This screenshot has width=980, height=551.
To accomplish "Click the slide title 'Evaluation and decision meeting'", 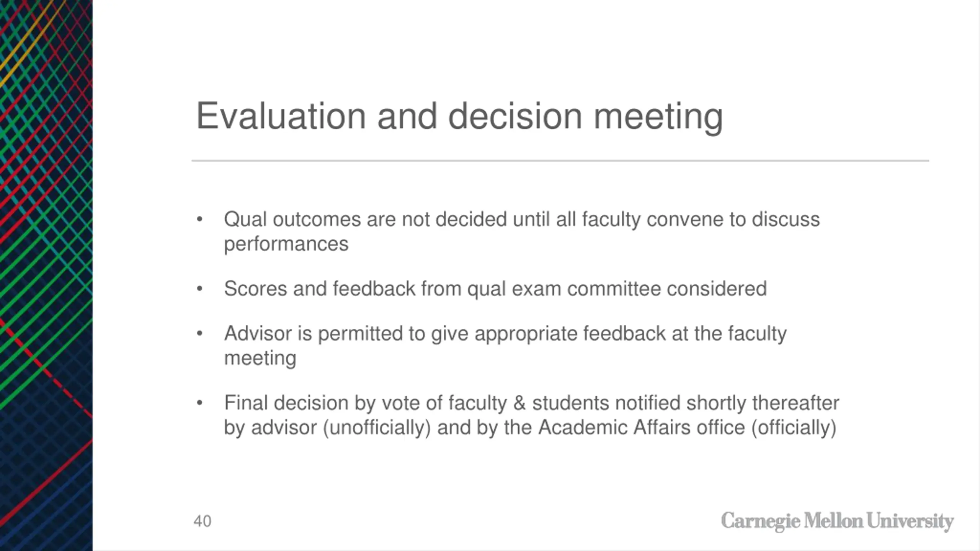I will 459,117.
